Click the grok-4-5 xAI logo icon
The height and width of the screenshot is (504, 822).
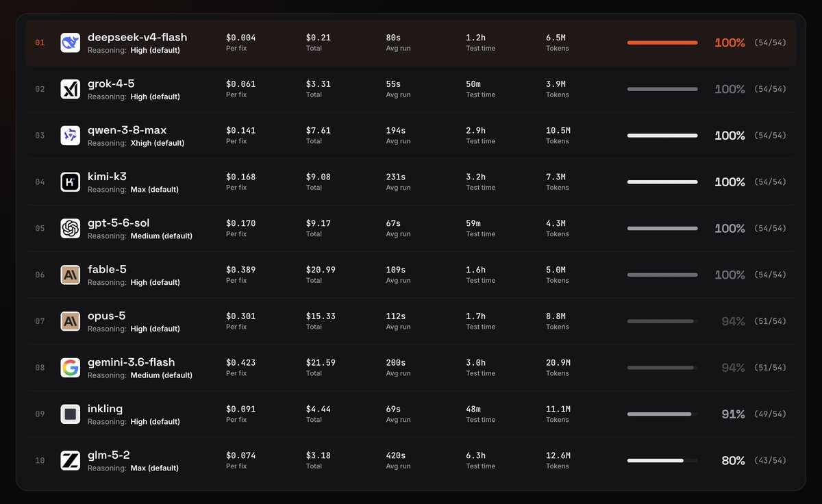[70, 89]
